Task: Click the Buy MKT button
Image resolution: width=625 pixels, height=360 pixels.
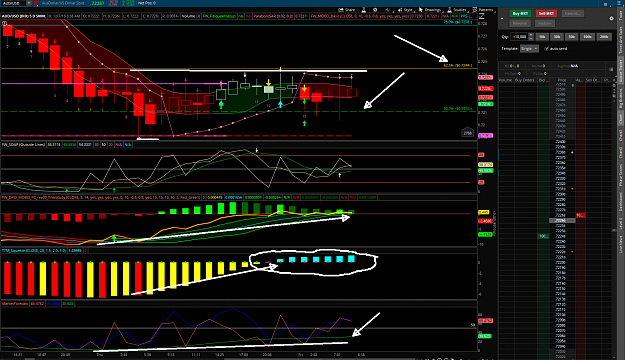Action: coord(520,14)
